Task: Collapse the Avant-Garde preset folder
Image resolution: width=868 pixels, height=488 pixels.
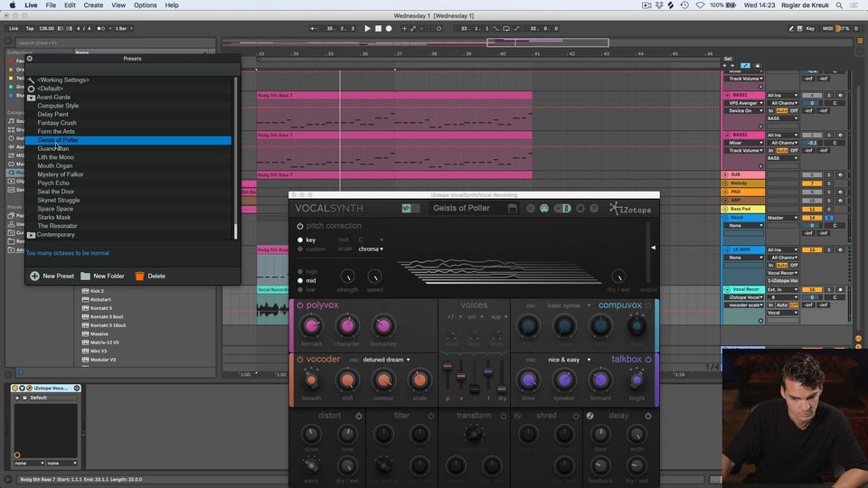Action: (x=31, y=98)
